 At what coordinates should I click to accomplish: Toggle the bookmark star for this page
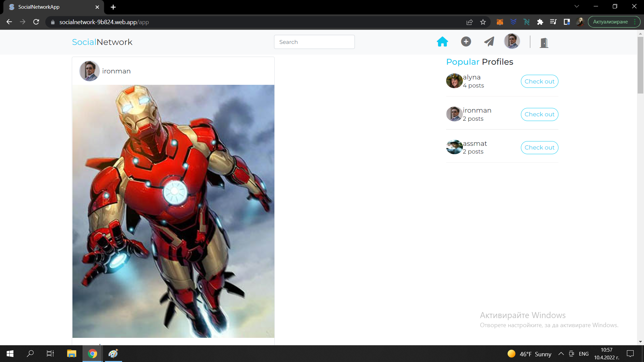[x=483, y=22]
